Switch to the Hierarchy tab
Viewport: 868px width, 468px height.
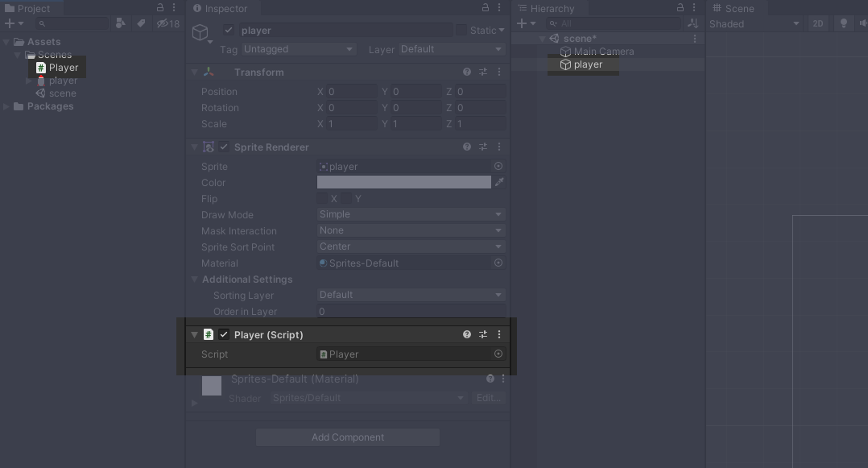pyautogui.click(x=547, y=8)
